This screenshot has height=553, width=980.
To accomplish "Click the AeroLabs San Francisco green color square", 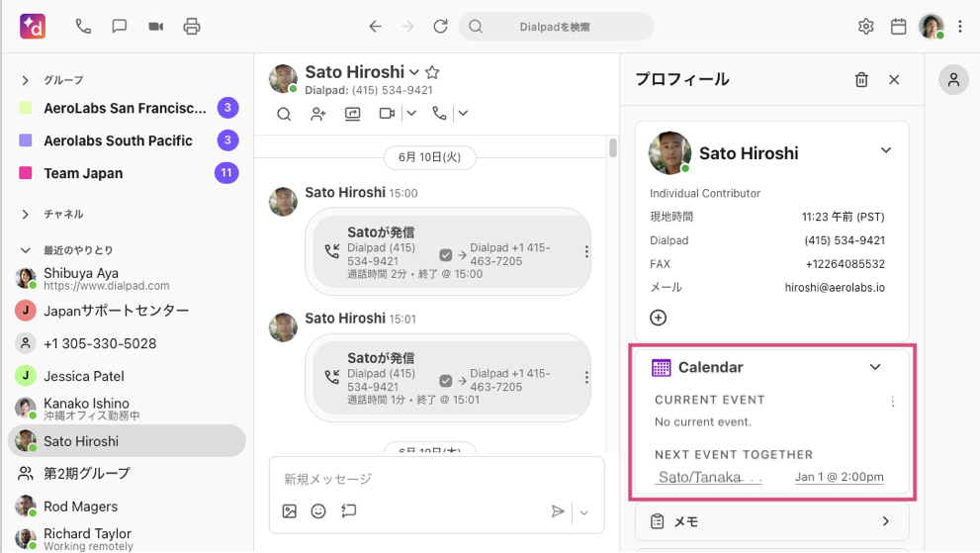I will pyautogui.click(x=26, y=108).
